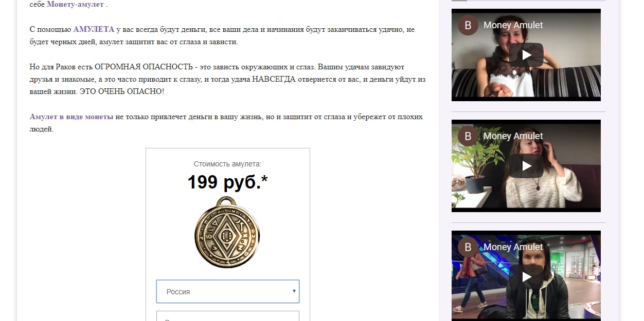Open the channel avatar on the potted plant video
This screenshot has width=644, height=321.
point(468,136)
